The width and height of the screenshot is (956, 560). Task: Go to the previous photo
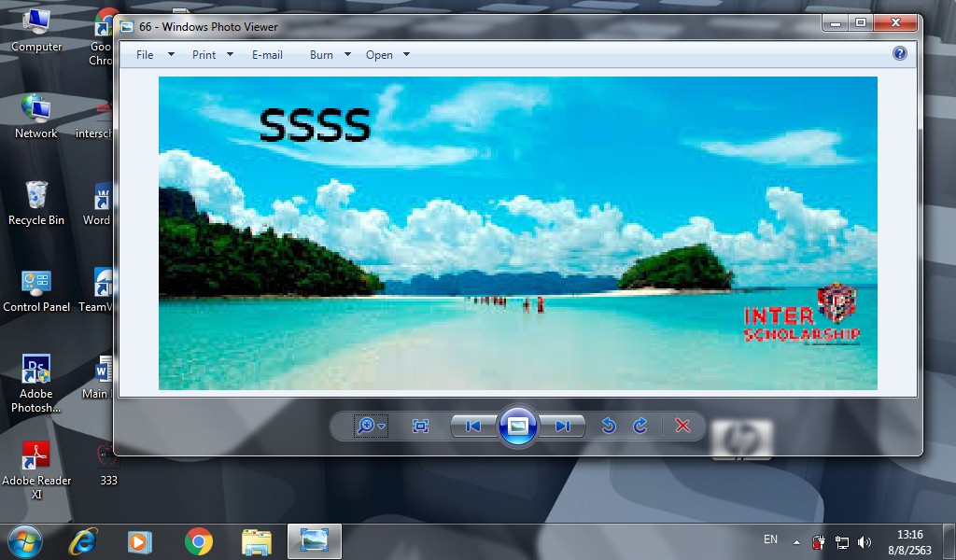tap(473, 426)
